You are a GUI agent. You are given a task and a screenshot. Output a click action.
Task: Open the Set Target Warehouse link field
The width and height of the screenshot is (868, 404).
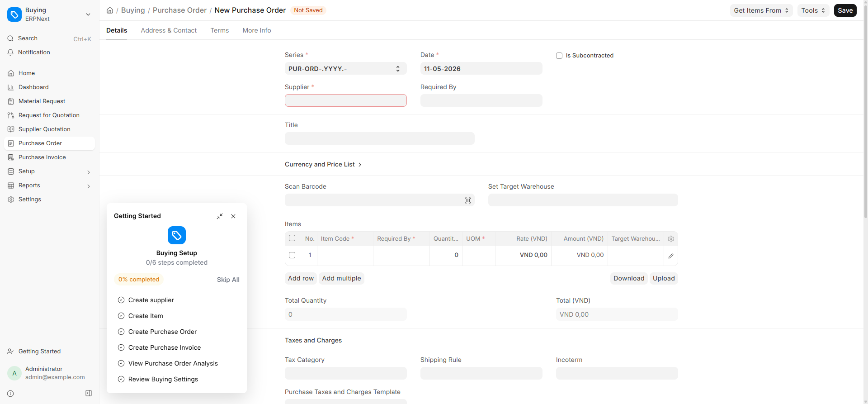583,200
